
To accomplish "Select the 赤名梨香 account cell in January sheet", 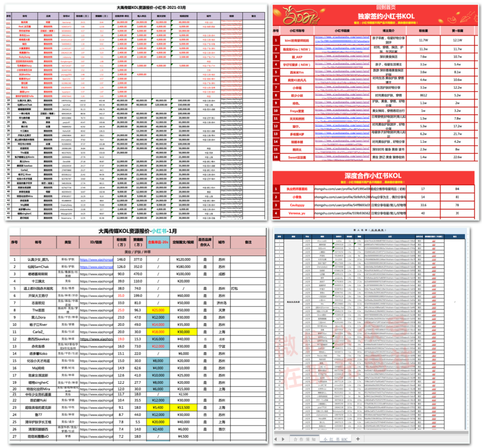I will point(38,346).
